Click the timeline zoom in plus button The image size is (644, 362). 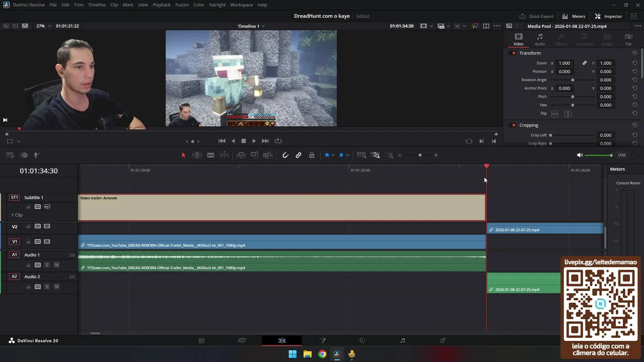(x=436, y=155)
